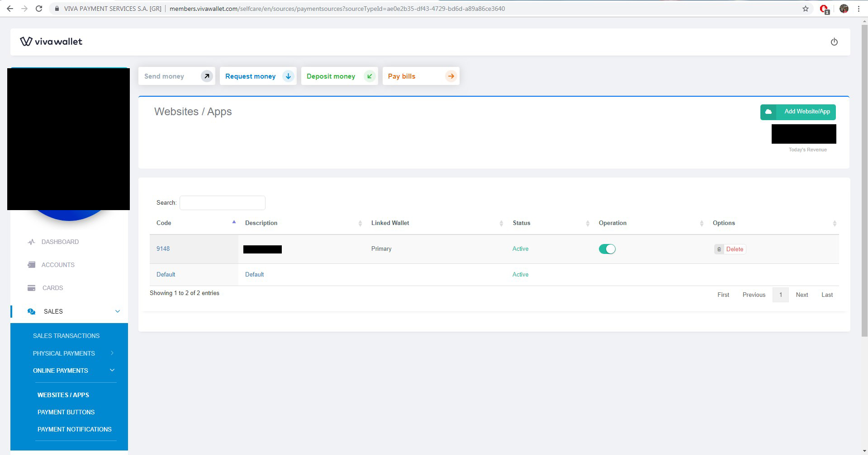Collapse the SALES section chevron
The width and height of the screenshot is (868, 455).
coord(117,311)
